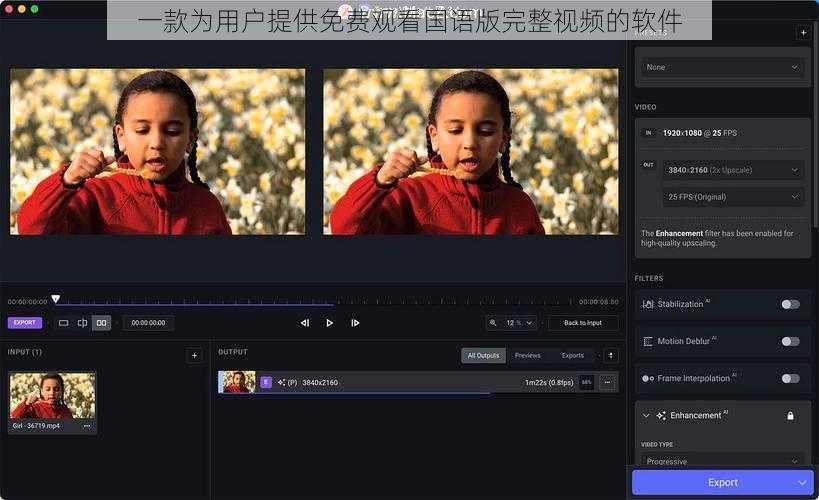This screenshot has width=819, height=500.
Task: Open Export options dropdown arrow
Action: 802,483
